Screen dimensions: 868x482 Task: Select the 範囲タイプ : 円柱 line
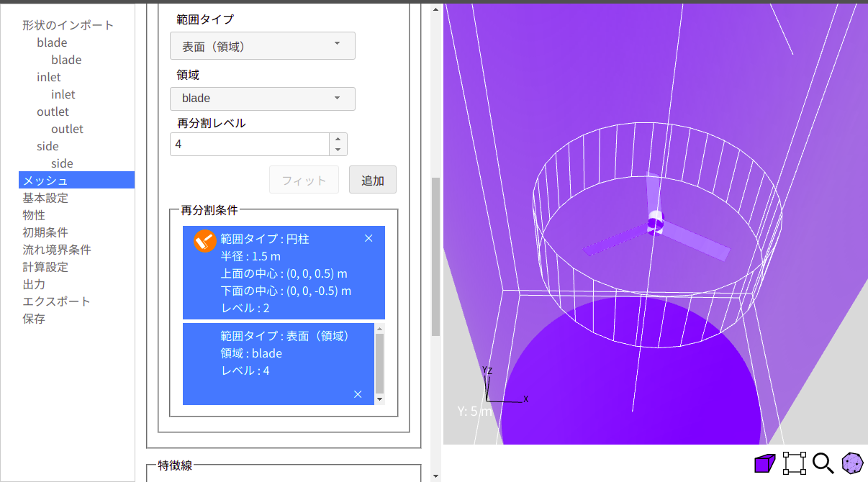(265, 239)
